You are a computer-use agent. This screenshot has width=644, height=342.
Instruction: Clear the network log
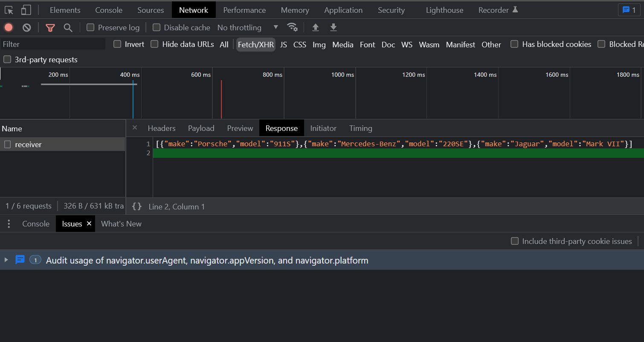point(27,28)
